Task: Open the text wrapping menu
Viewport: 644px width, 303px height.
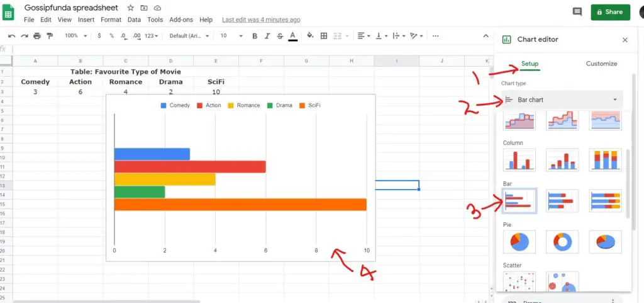Action: coord(398,36)
